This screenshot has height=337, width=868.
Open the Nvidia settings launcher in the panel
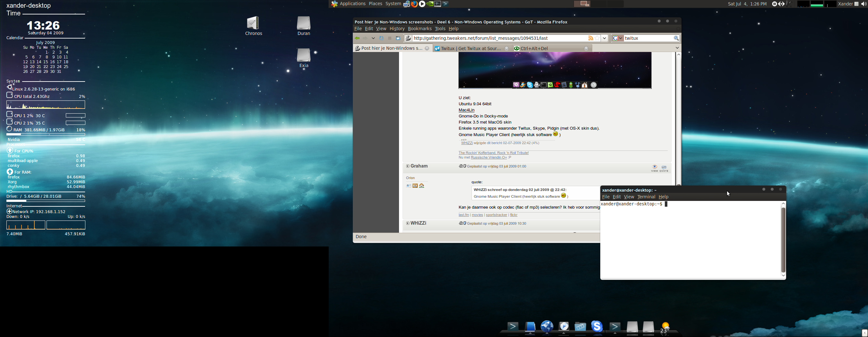coord(430,4)
